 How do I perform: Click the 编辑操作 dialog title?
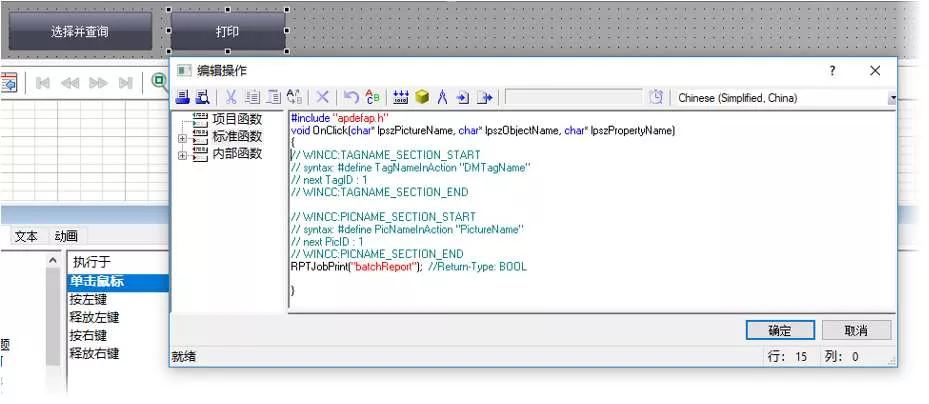pyautogui.click(x=222, y=71)
